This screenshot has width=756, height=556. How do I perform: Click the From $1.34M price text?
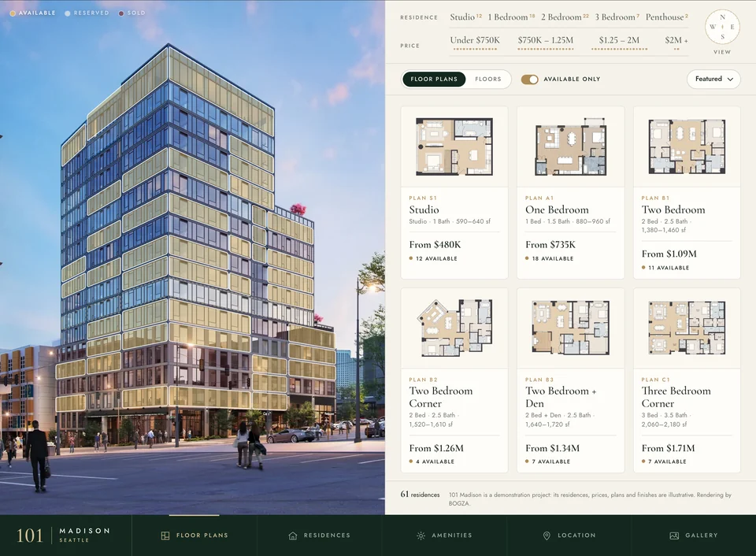tap(553, 448)
